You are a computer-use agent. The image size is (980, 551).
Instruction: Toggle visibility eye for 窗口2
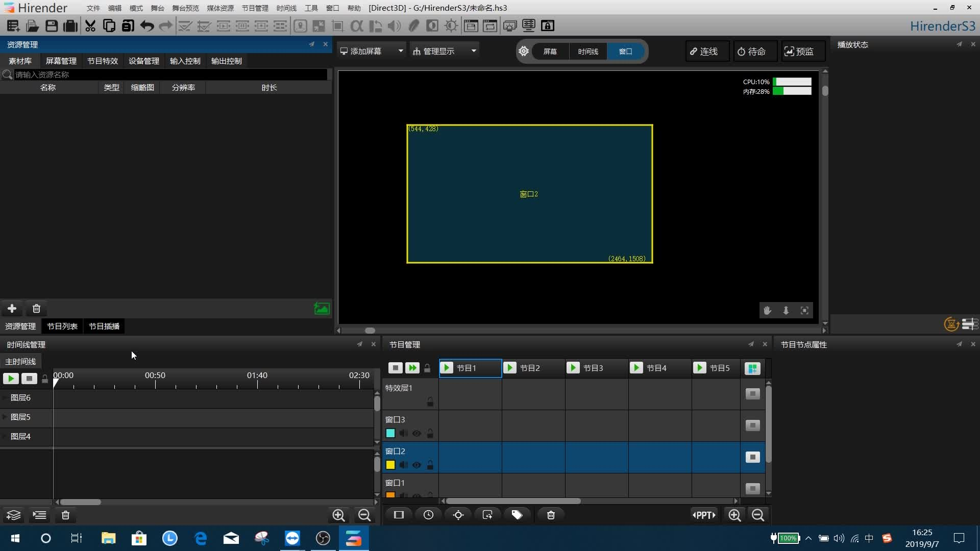(416, 465)
